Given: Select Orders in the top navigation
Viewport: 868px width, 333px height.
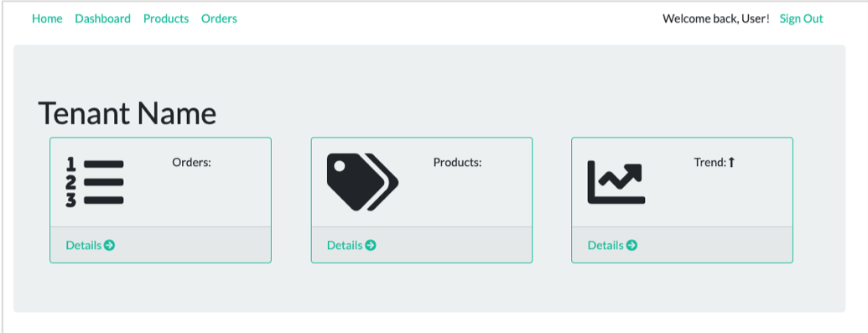Looking at the screenshot, I should point(219,18).
